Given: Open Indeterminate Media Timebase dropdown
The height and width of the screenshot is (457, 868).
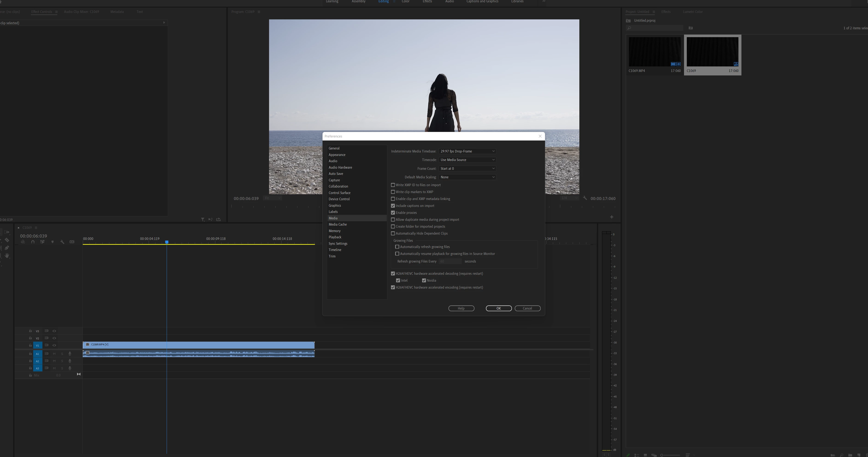Looking at the screenshot, I should (x=467, y=151).
